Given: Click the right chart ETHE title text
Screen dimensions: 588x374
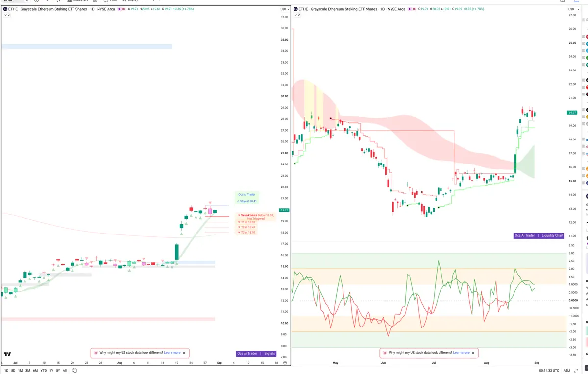Looking at the screenshot, I should click(352, 9).
